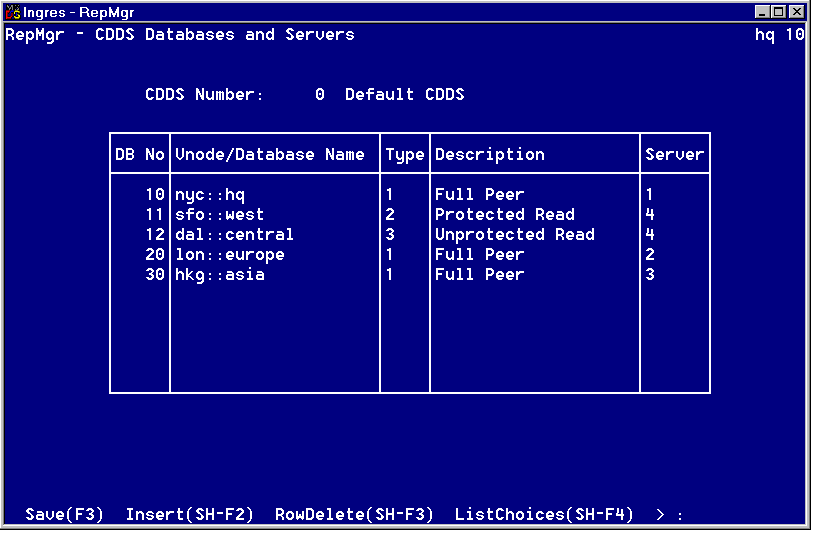Click Server value 2 for lon::europe
The height and width of the screenshot is (535, 814).
[650, 254]
